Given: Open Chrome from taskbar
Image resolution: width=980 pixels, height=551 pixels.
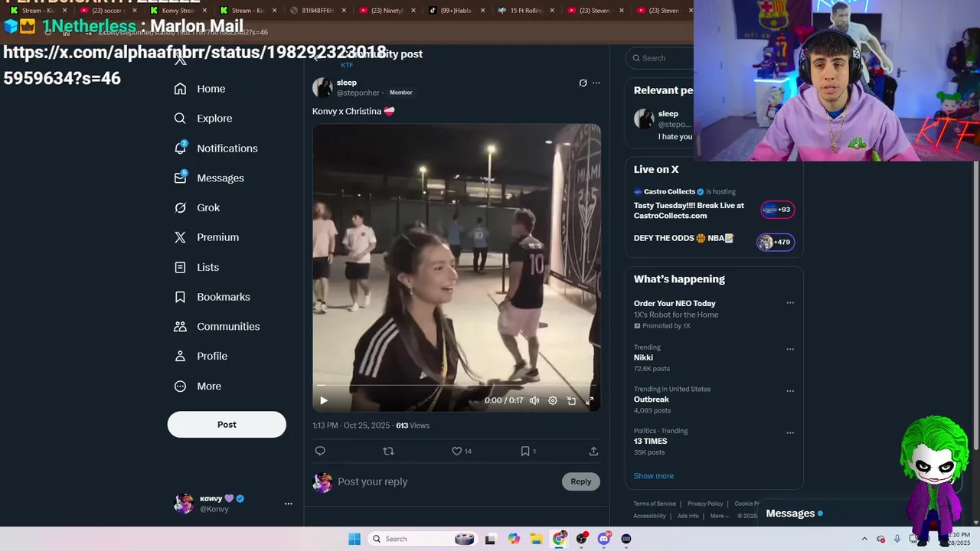Looking at the screenshot, I should point(560,539).
